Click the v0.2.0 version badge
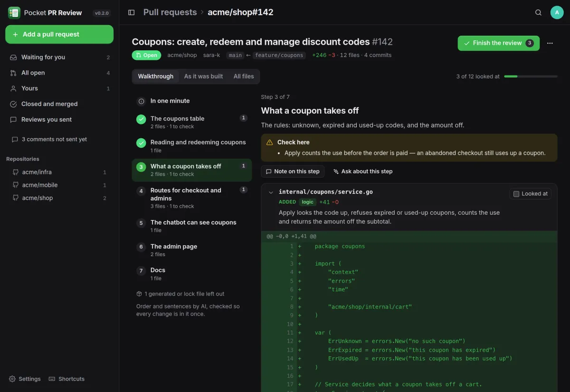 click(x=102, y=13)
